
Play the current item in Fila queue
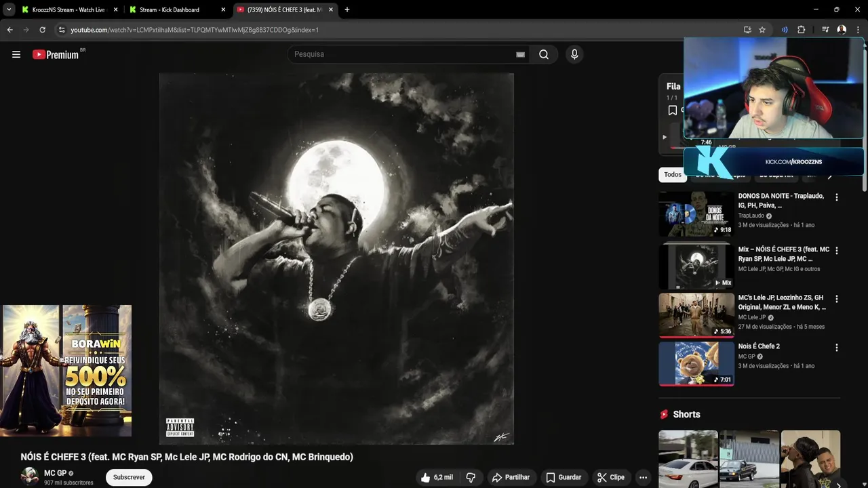point(665,137)
